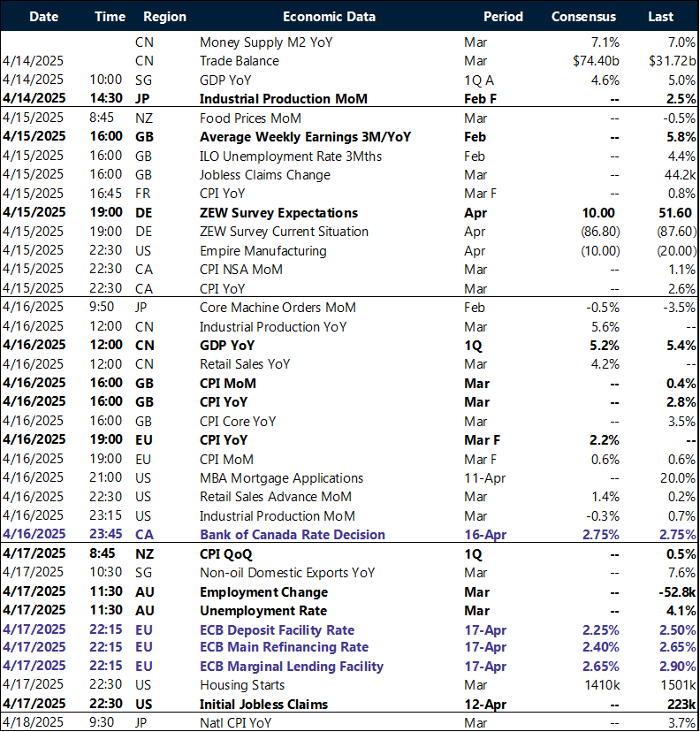This screenshot has height=732, width=700.
Task: Select the Housing Starts cell
Action: pyautogui.click(x=242, y=685)
